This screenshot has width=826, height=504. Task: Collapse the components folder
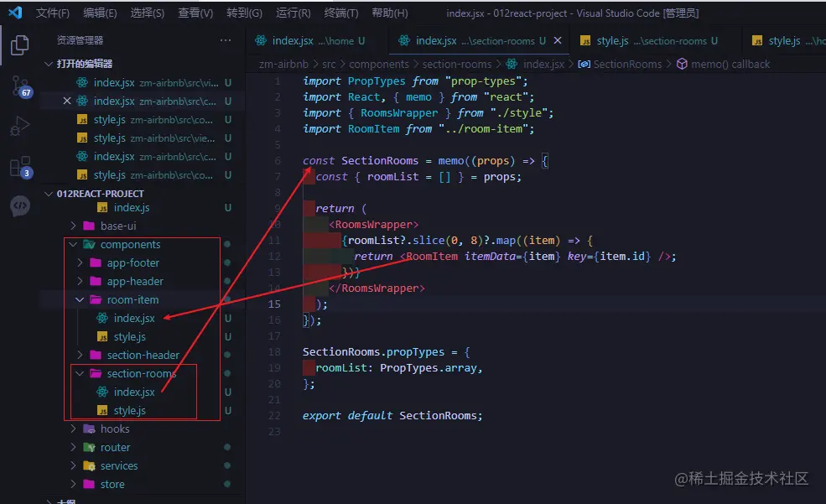(x=73, y=244)
